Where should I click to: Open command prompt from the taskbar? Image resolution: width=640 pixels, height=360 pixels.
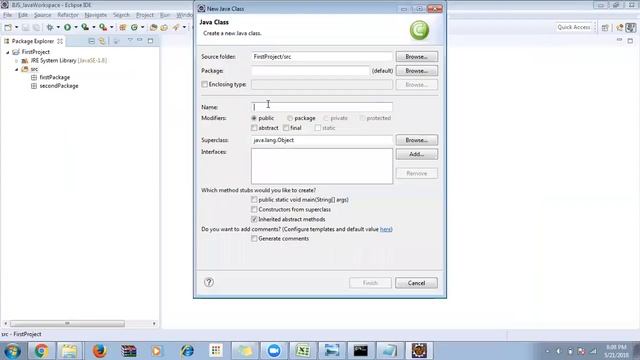pyautogui.click(x=361, y=351)
